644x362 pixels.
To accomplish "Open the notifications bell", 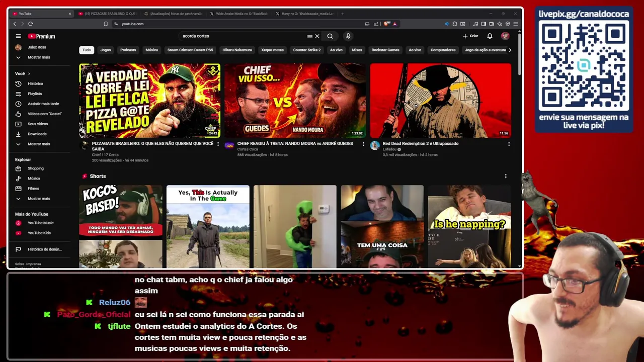I will click(x=490, y=36).
